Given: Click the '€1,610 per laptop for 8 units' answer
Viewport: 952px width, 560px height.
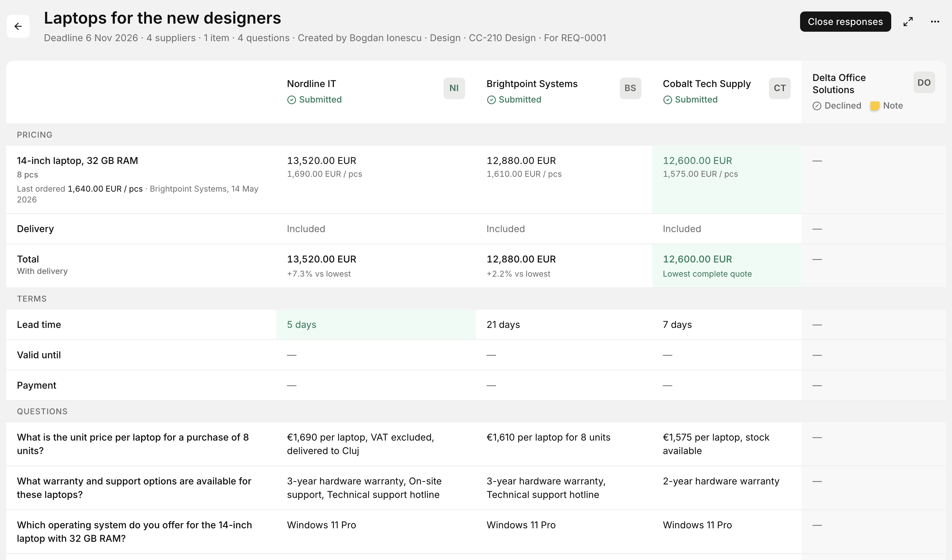Looking at the screenshot, I should coord(548,438).
